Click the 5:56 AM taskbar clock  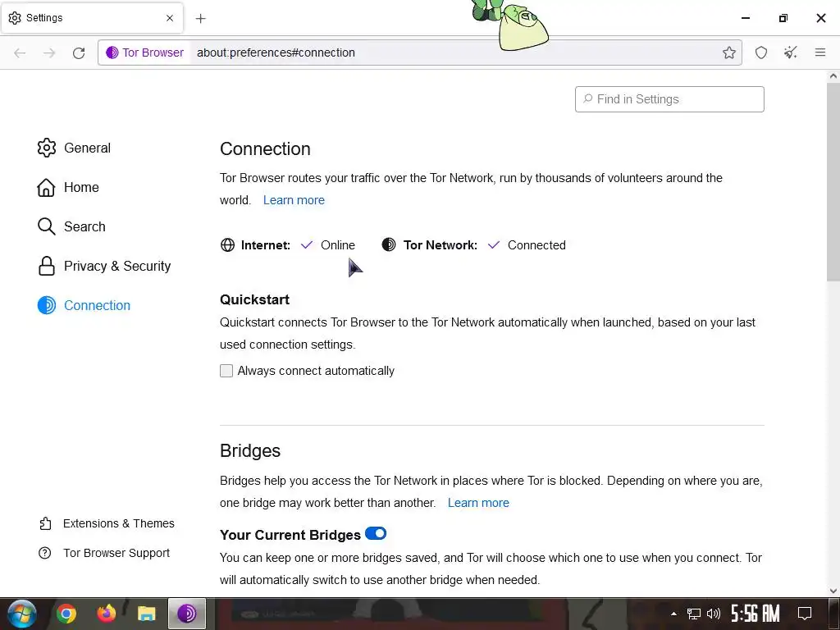pyautogui.click(x=756, y=614)
